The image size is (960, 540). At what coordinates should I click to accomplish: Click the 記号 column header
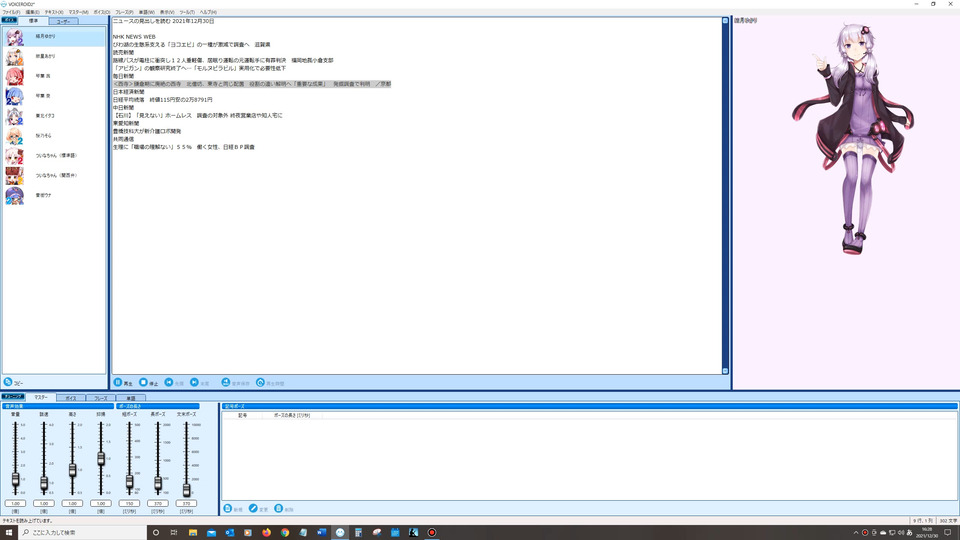pos(242,416)
